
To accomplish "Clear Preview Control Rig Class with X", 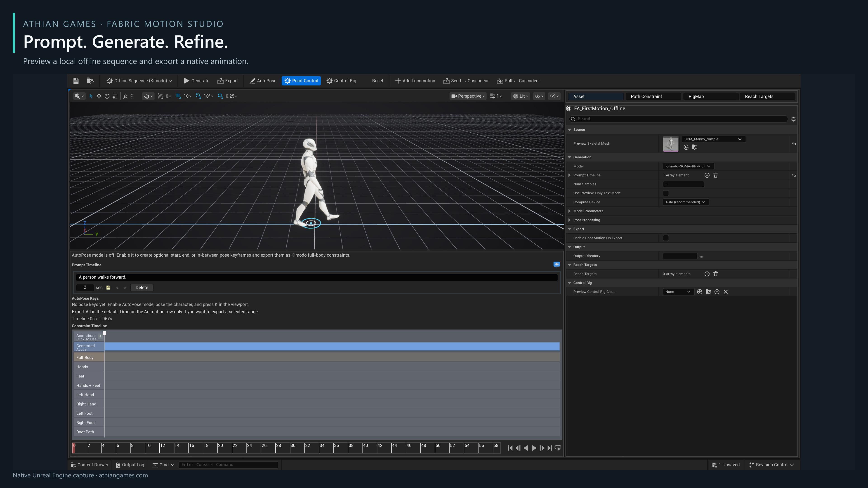I will point(726,292).
